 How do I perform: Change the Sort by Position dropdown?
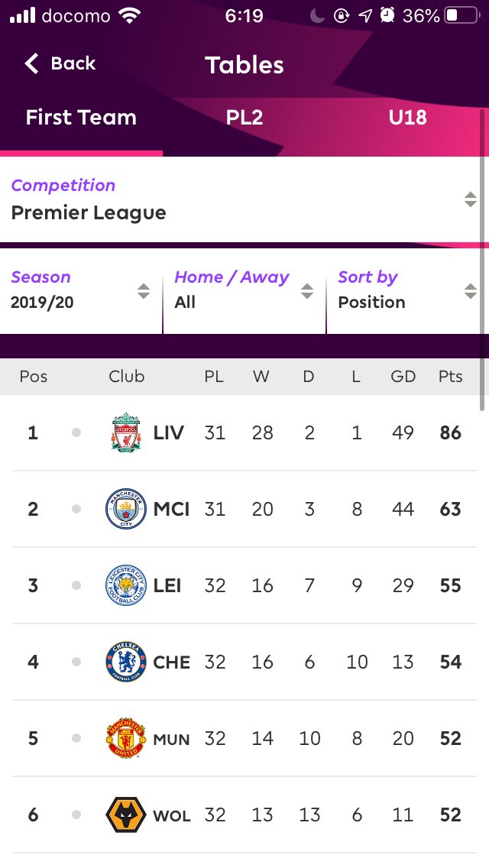pyautogui.click(x=407, y=290)
